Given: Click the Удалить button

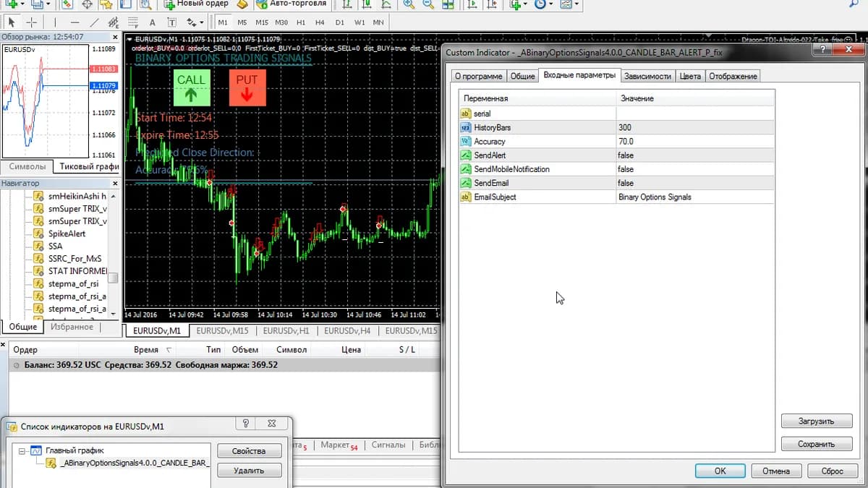Looking at the screenshot, I should [x=249, y=471].
